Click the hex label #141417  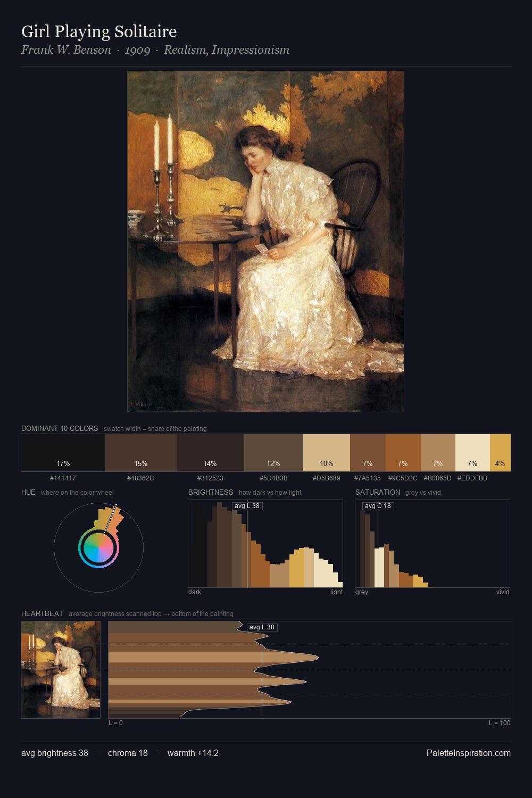click(63, 478)
